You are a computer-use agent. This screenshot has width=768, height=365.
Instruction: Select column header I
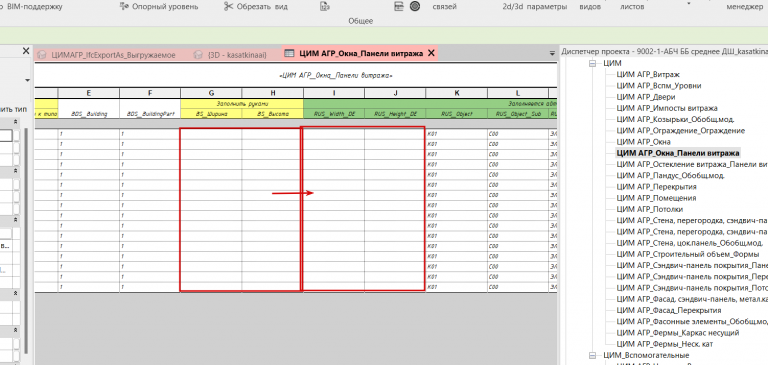pos(334,93)
